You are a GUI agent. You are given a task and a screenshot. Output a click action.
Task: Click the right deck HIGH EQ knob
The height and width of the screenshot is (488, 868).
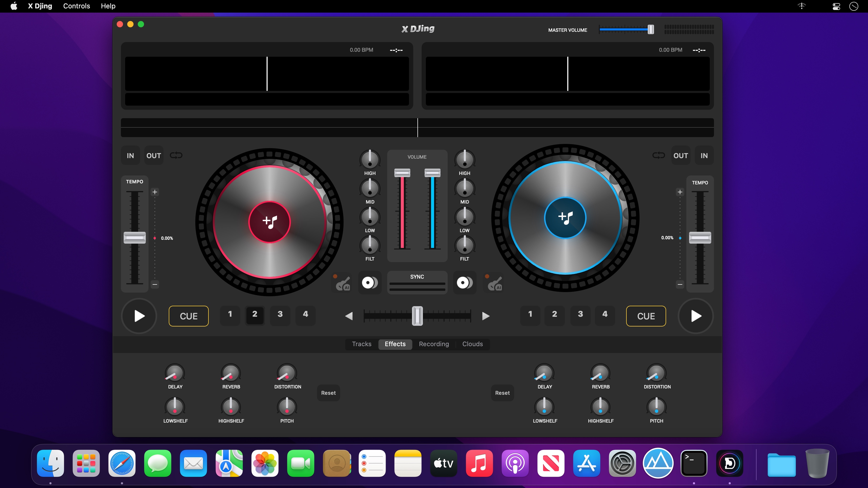465,159
